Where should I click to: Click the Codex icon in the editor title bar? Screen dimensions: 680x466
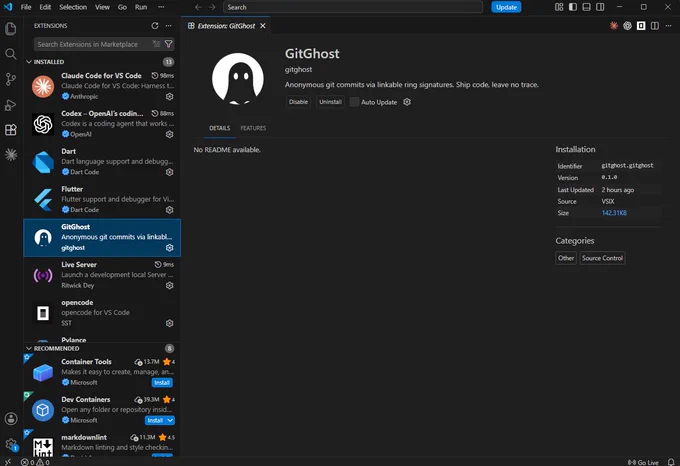pos(628,26)
